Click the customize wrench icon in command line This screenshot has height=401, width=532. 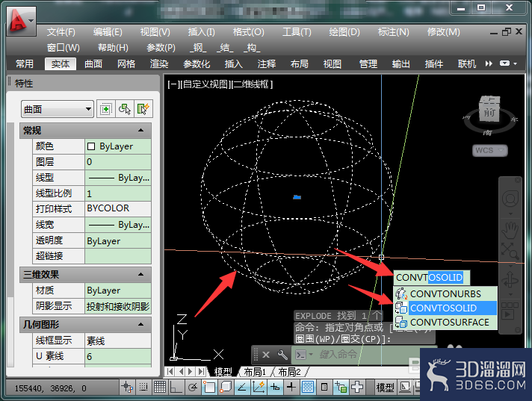pos(282,355)
